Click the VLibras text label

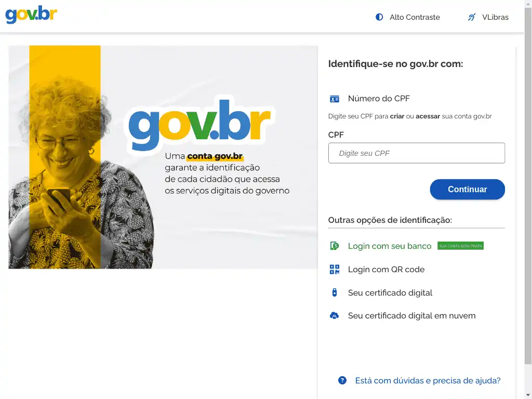click(x=495, y=17)
